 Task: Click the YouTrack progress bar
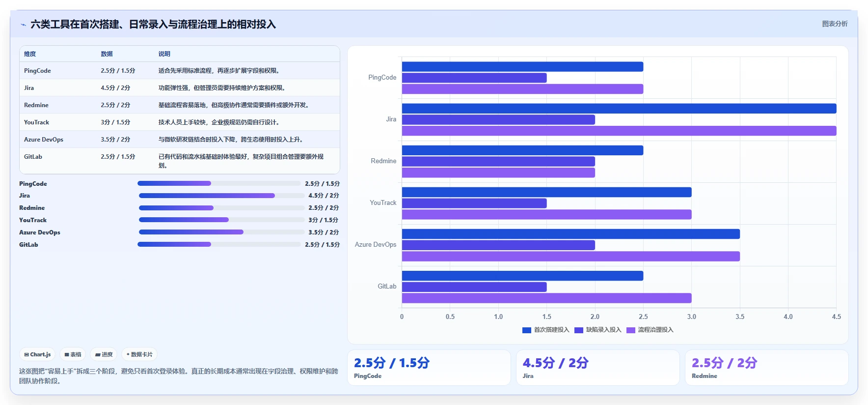222,220
